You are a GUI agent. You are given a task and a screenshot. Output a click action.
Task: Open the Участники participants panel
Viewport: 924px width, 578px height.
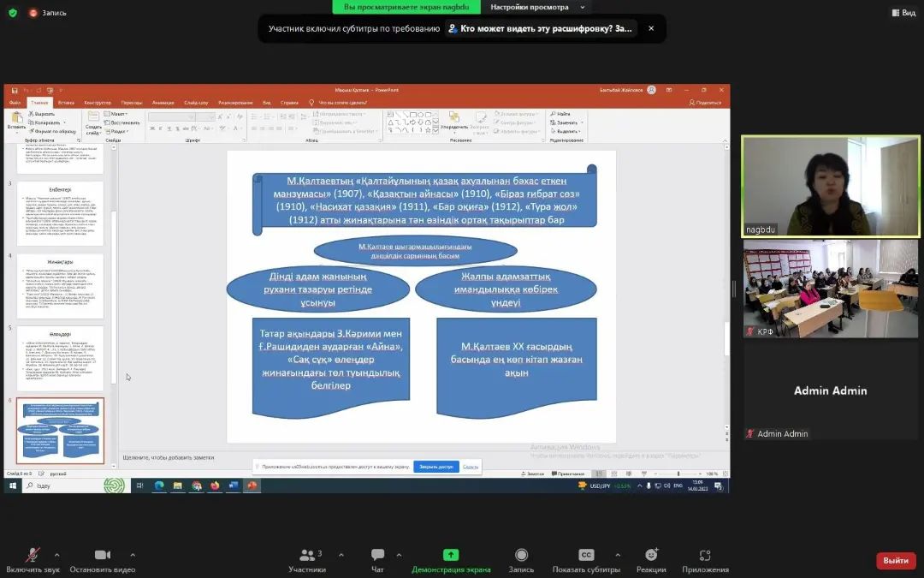pos(307,560)
